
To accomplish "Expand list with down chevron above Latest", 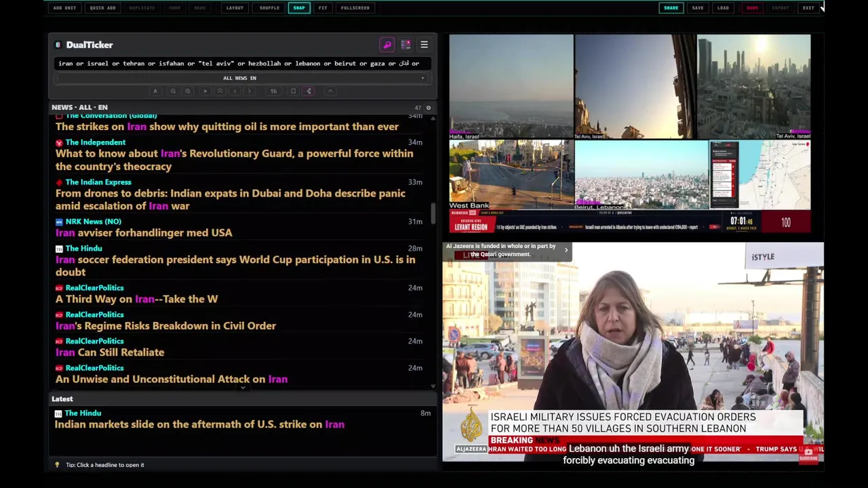I will pyautogui.click(x=243, y=388).
